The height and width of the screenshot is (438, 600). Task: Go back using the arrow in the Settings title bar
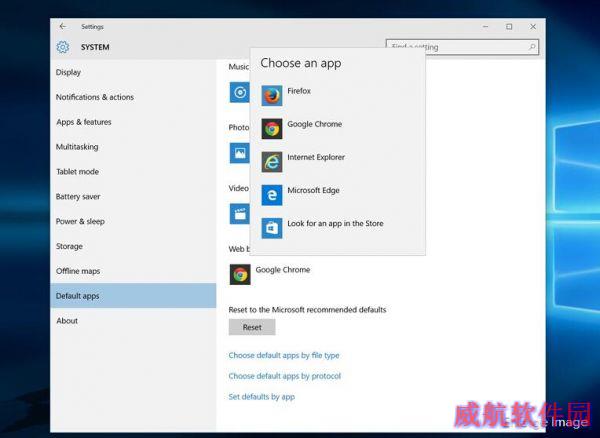pos(63,26)
